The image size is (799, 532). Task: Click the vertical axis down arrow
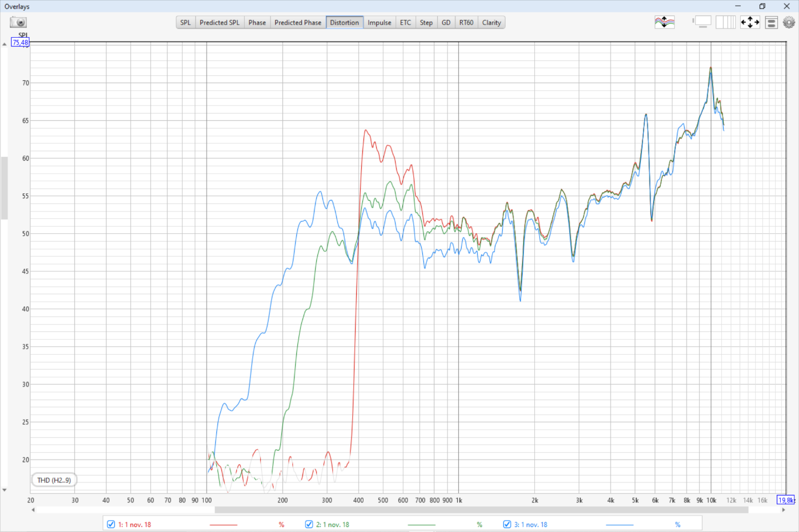pos(5,490)
